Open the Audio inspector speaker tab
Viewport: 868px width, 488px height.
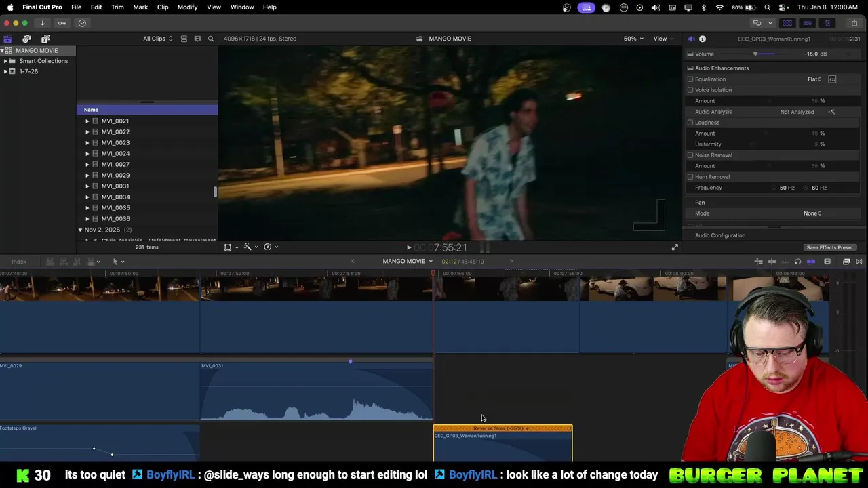691,39
